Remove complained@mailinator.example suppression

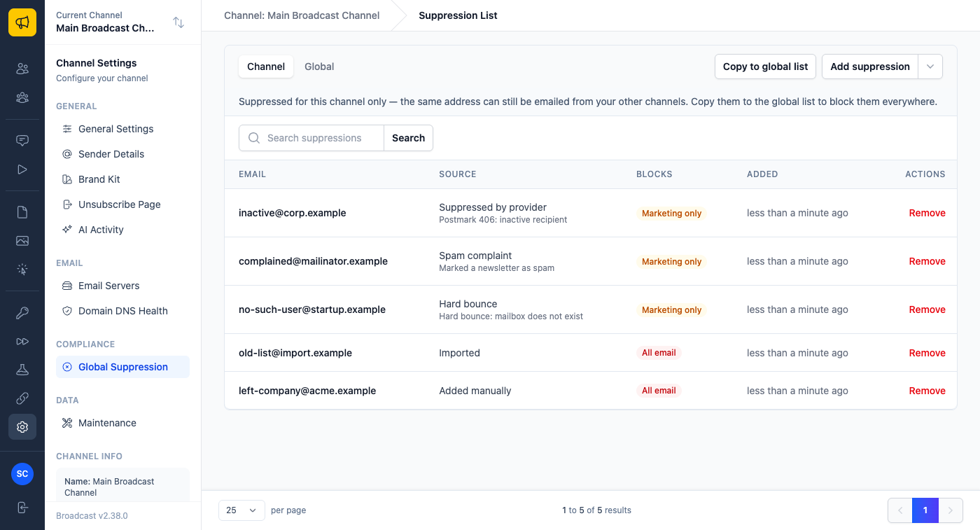point(927,261)
